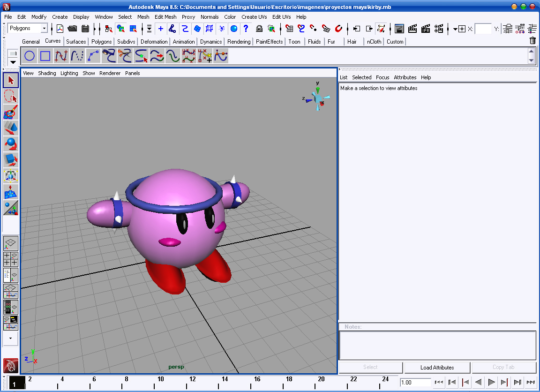Screen dimensions: 540x392
Task: Toggle the highlight selection lock icon
Action: (x=259, y=29)
